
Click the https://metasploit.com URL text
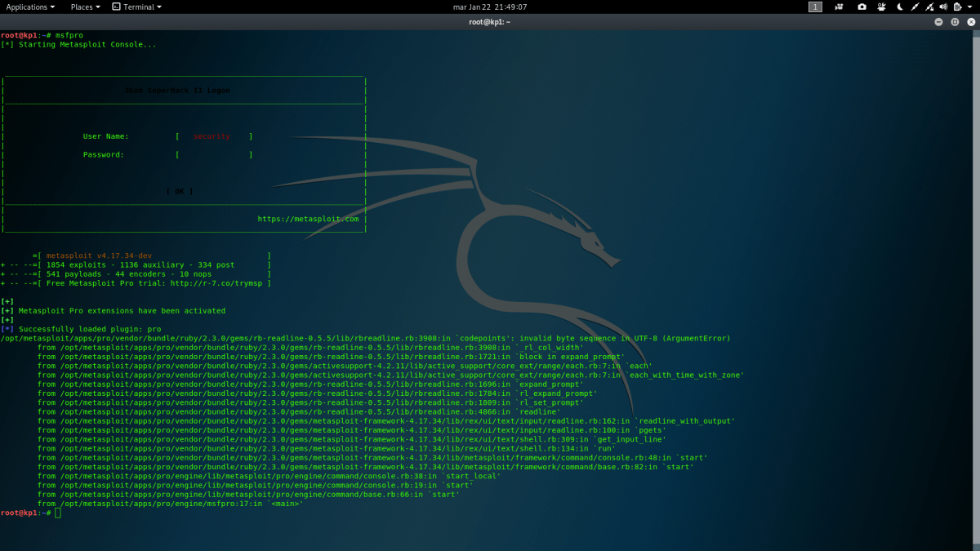tap(308, 219)
